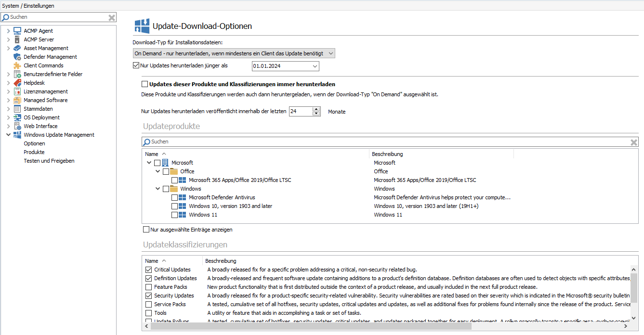Enable 'Updates dieser Produkte und Klassifizierungen immer herunterladen'
The image size is (644, 335).
144,84
